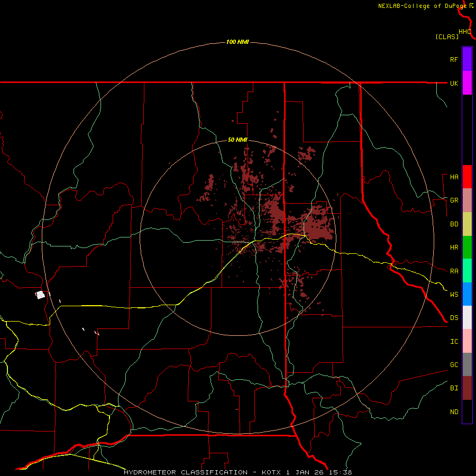The image size is (476, 476).
Task: Select the GR legend label
Action: click(x=454, y=200)
